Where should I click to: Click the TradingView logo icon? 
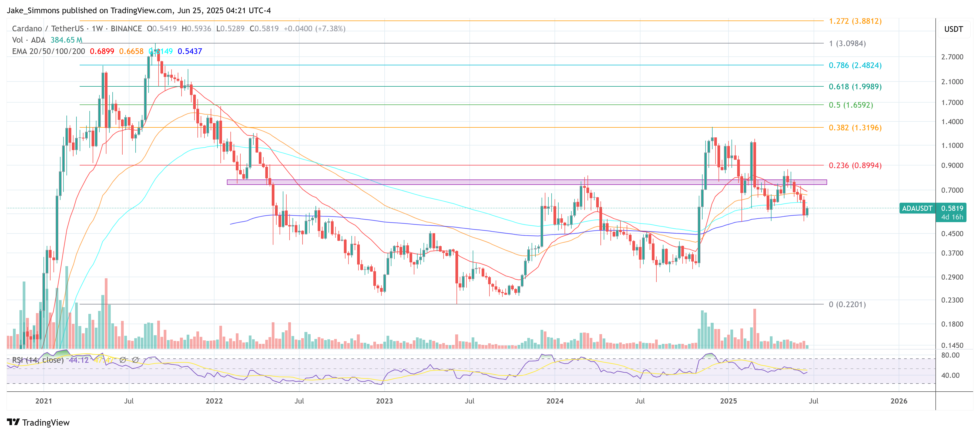tap(13, 422)
